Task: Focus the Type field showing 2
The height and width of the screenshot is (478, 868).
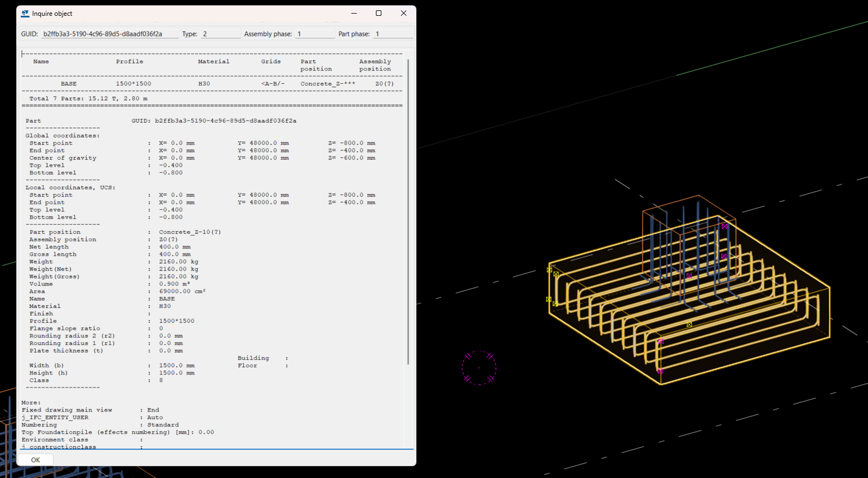Action: tap(220, 34)
